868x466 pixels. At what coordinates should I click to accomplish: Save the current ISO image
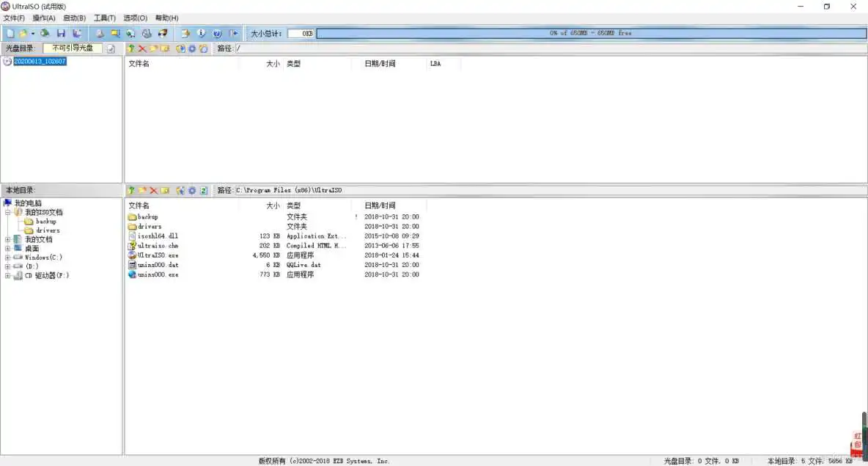[62, 33]
